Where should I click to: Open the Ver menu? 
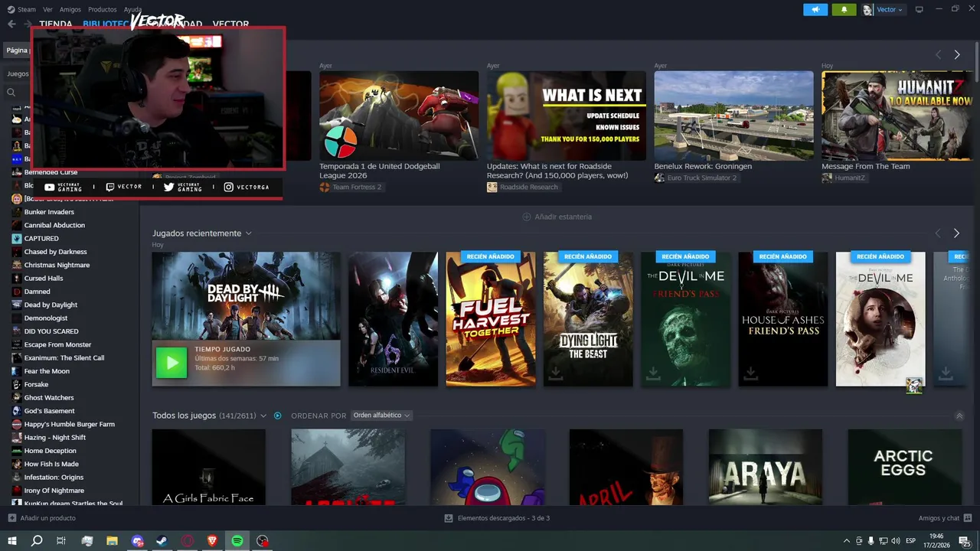tap(47, 9)
